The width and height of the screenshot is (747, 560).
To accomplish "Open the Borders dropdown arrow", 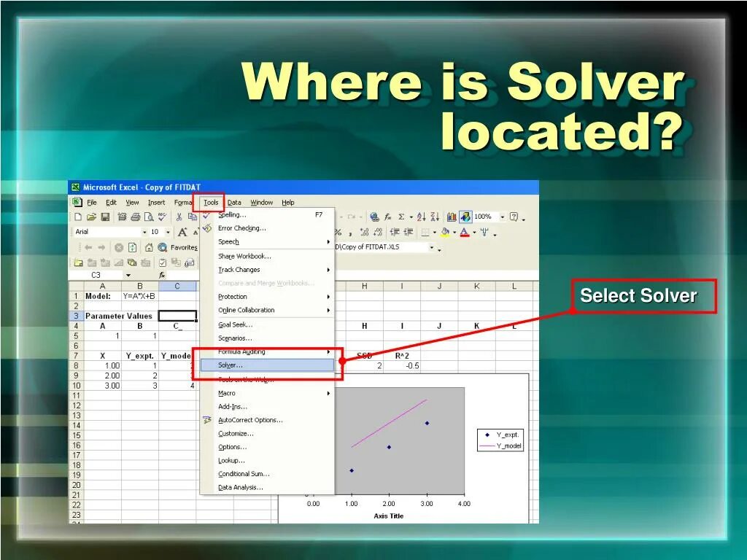I will click(x=435, y=233).
